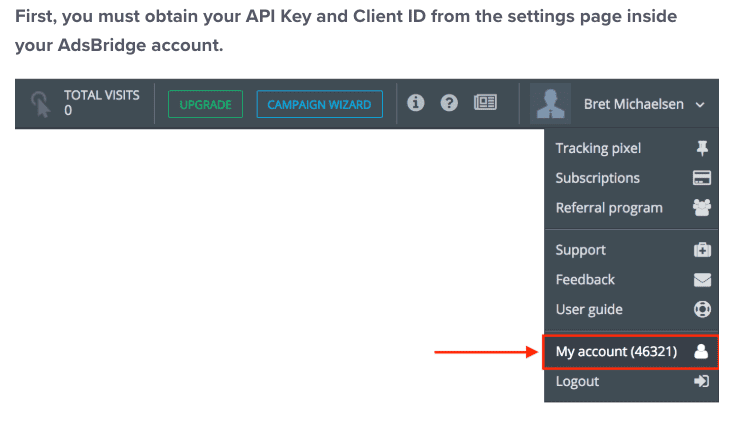Viewport: 732px width, 426px height.
Task: Click the Bret Michaelsen username
Action: click(x=633, y=104)
